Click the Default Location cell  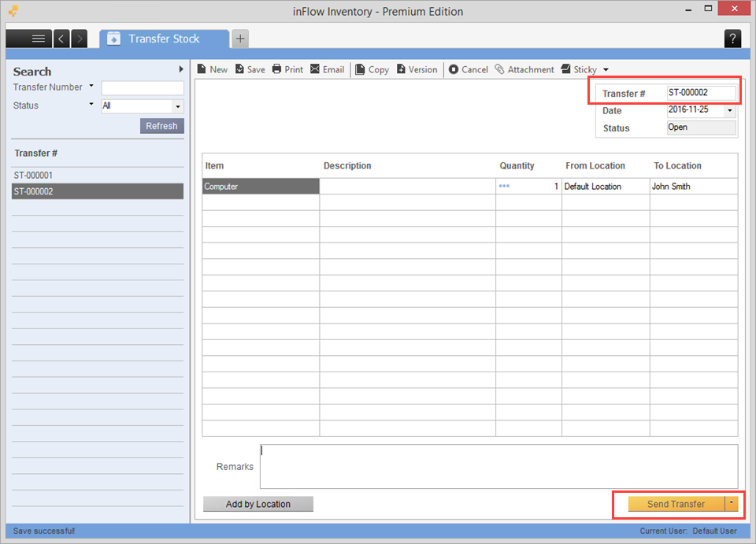[606, 186]
